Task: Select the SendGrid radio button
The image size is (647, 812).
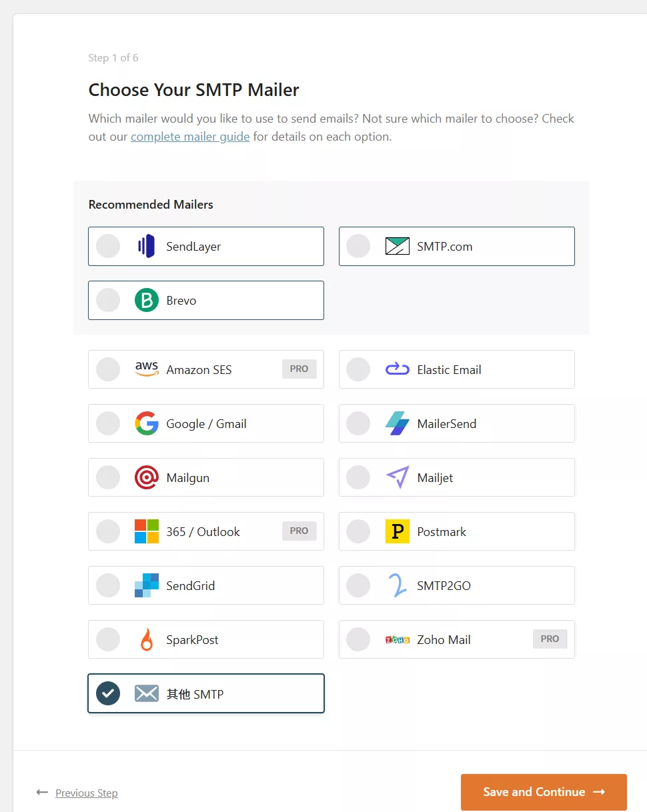Action: point(108,585)
